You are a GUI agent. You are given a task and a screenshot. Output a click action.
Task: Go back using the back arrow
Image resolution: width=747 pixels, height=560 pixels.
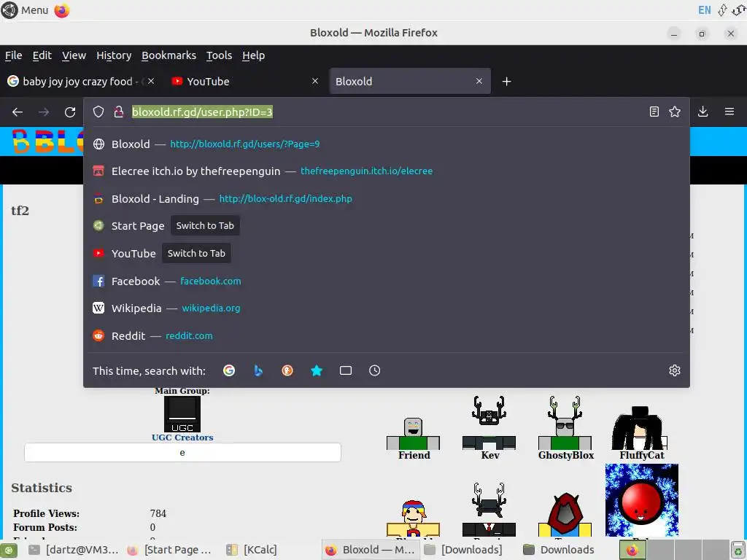(x=18, y=112)
